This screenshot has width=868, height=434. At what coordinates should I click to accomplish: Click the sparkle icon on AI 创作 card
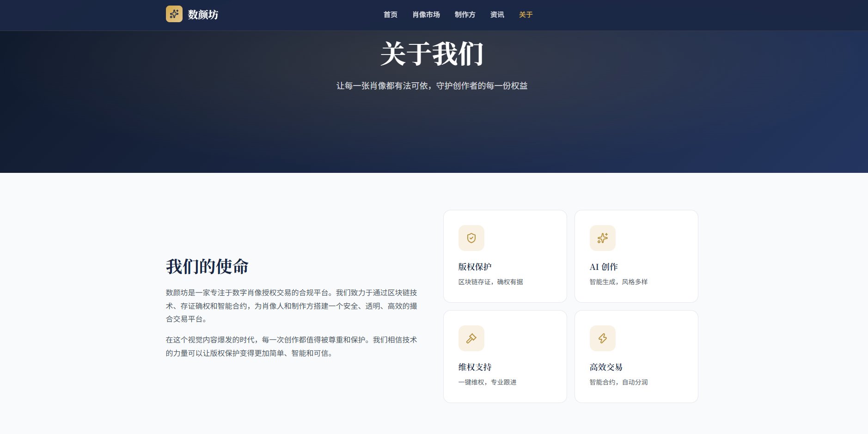click(x=603, y=238)
